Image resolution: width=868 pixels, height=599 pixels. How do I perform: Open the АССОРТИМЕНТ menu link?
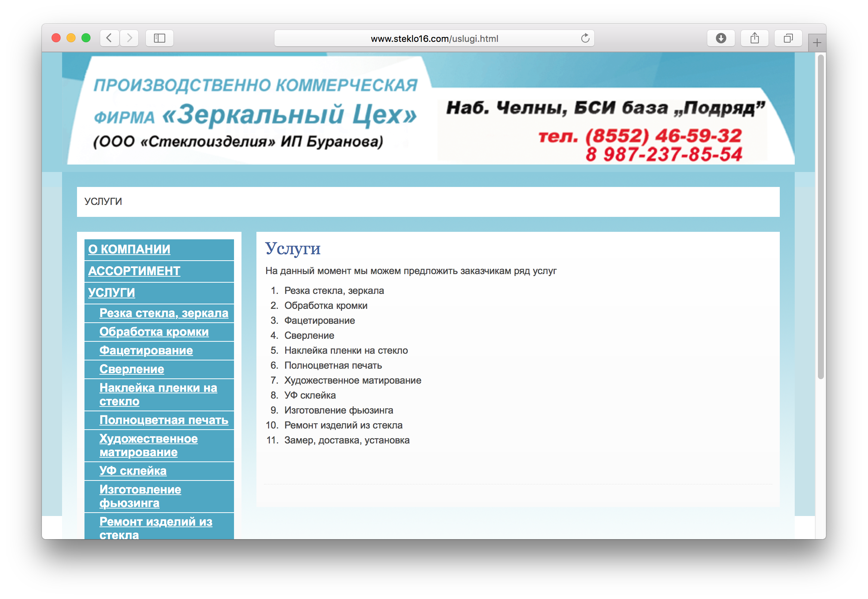pos(134,271)
